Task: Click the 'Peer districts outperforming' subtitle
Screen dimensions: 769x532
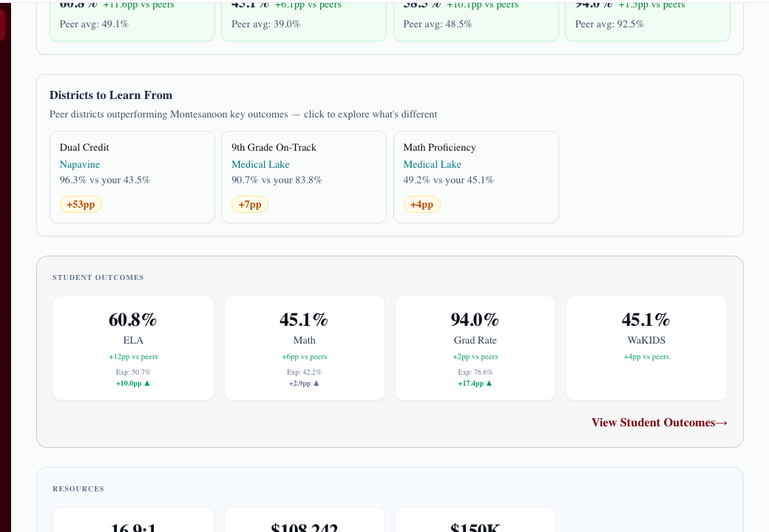Action: click(x=243, y=114)
